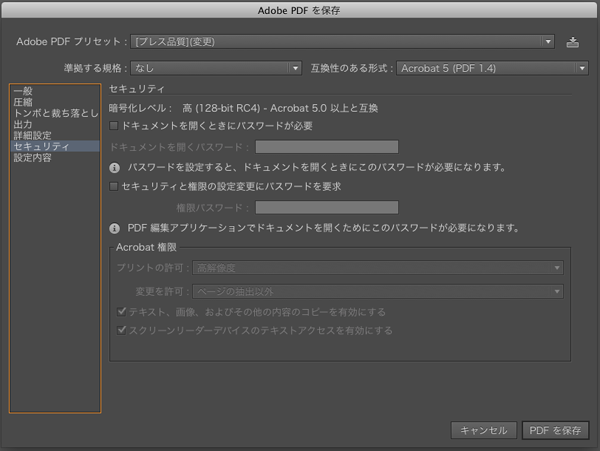This screenshot has height=451, width=600.
Task: Enable セキュリティと権限の設定変更にパスワードを要求 checkbox
Action: [114, 186]
